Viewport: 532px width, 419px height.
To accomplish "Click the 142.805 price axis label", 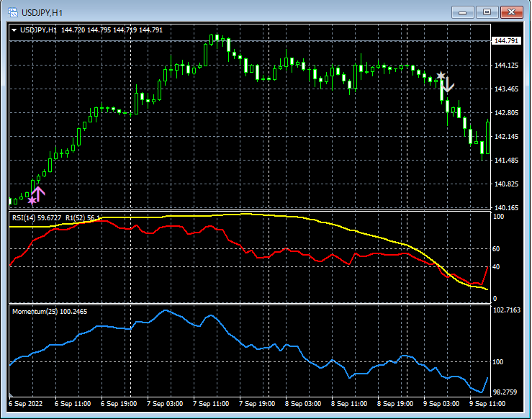I will click(506, 112).
